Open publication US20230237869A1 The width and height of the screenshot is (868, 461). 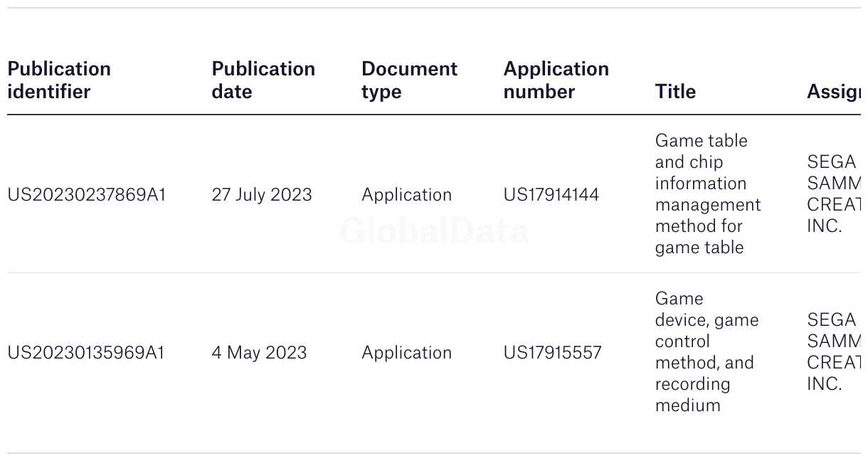coord(86,194)
